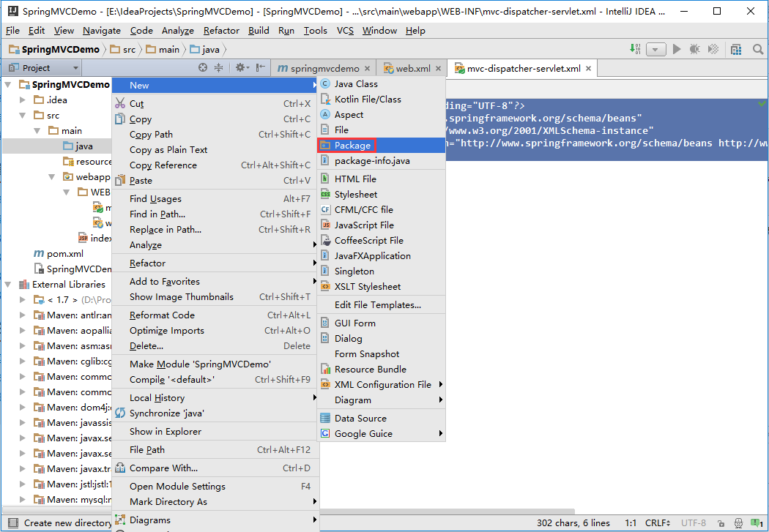Open the Refactor submenu in context menu
Viewport: 769px width, 532px height.
point(215,263)
